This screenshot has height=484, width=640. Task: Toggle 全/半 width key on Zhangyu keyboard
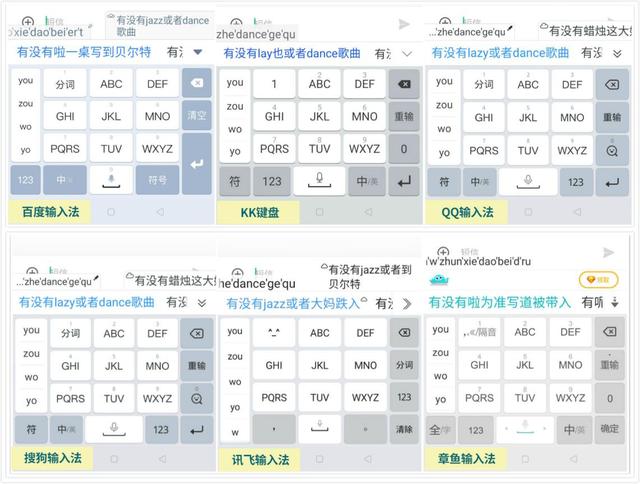[440, 430]
